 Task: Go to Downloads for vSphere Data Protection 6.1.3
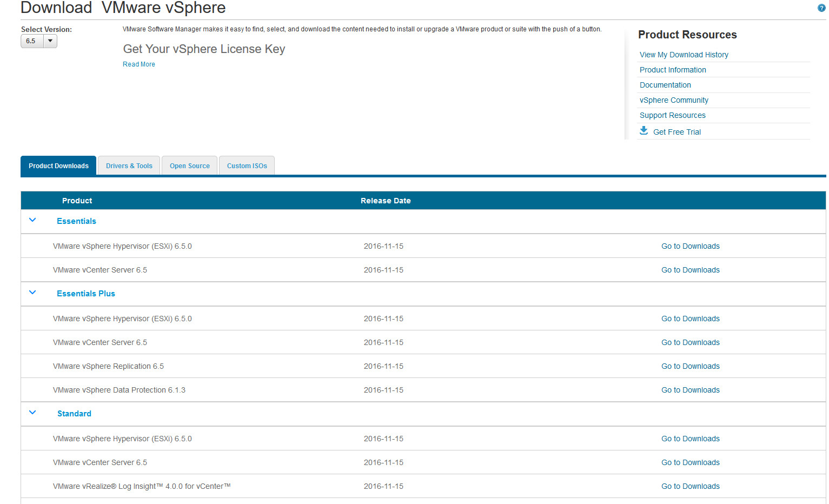691,390
